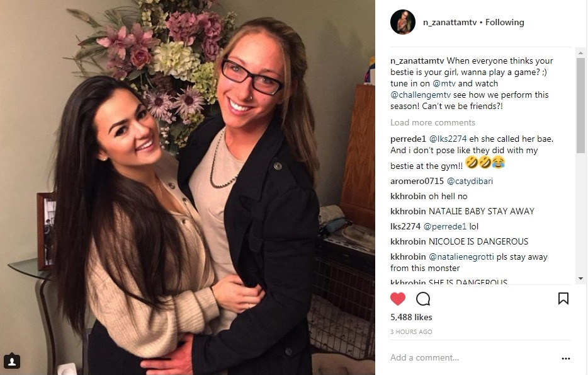Open the @natalienegrotti mention link

point(461,257)
